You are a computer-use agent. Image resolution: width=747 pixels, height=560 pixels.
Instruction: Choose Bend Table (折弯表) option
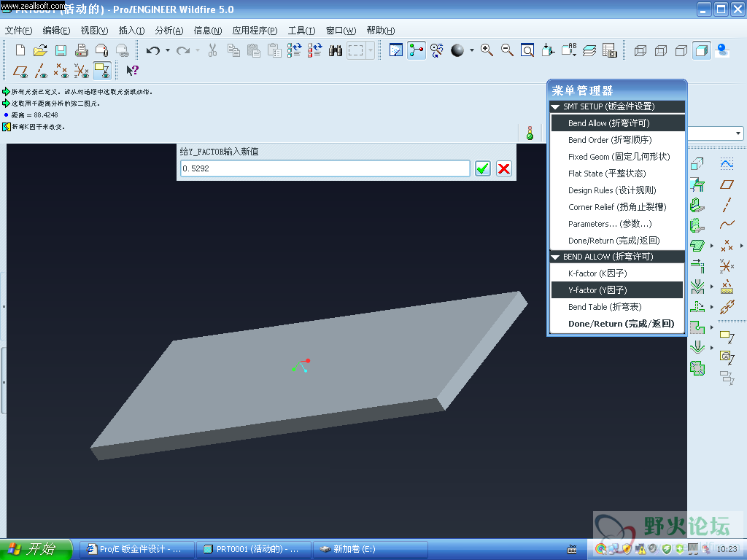[617, 307]
